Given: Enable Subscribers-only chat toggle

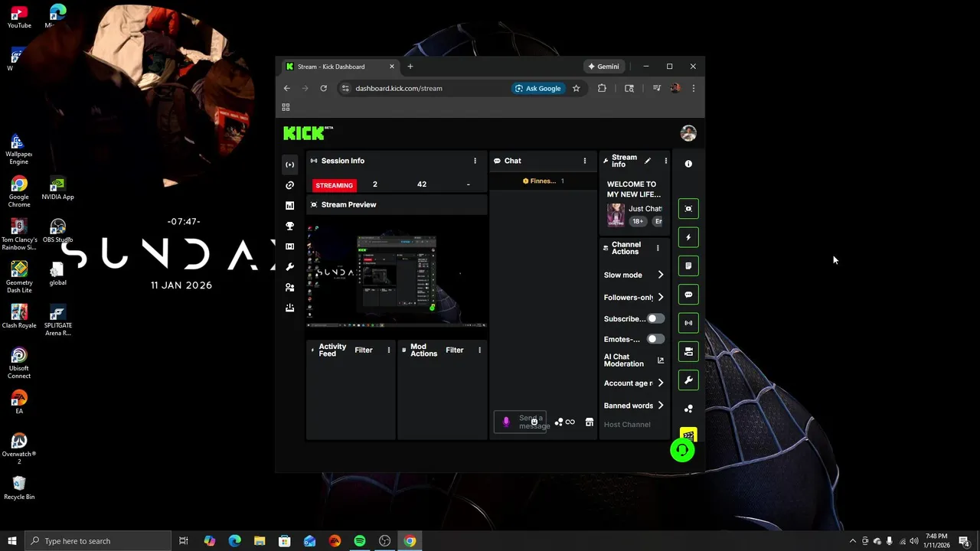Looking at the screenshot, I should pos(655,318).
